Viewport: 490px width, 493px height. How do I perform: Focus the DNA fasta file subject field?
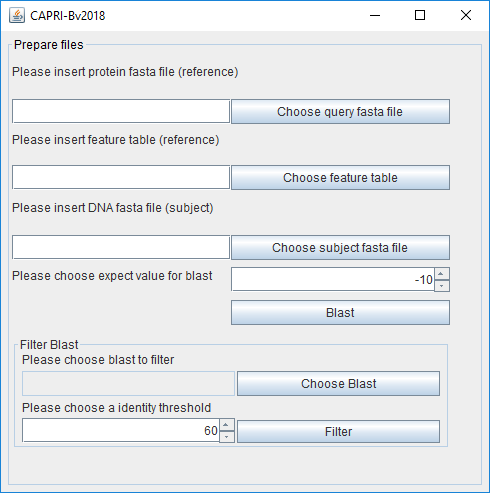pyautogui.click(x=121, y=247)
